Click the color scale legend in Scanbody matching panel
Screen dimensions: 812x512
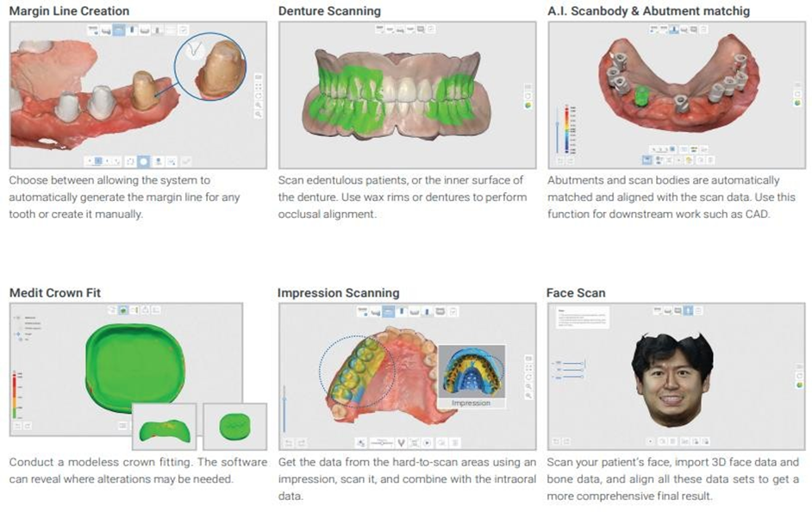[x=565, y=128]
